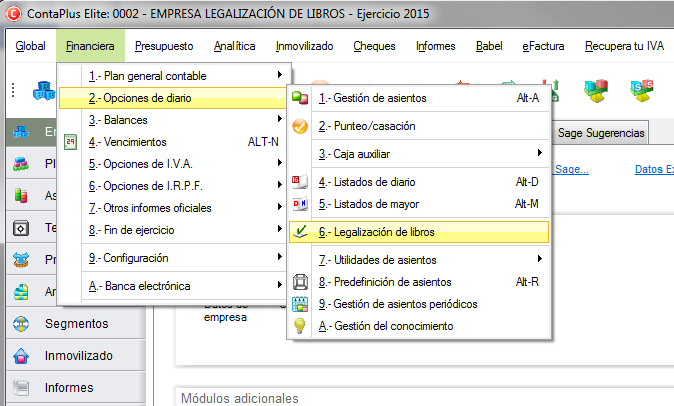Open the Sage... link

coord(571,169)
